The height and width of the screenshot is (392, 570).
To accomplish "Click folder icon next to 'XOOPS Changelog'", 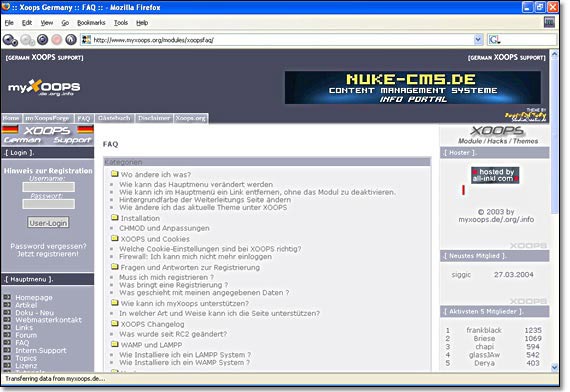I will coord(115,323).
